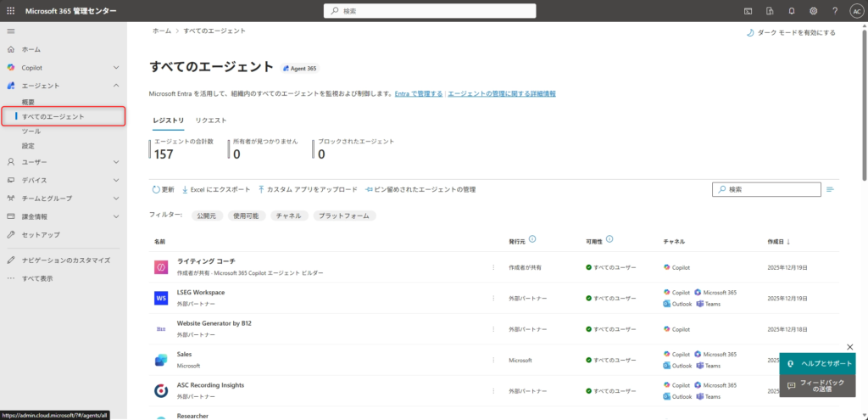Screen dimensions: 868x420
Task: Open the notifications bell icon
Action: pos(791,11)
